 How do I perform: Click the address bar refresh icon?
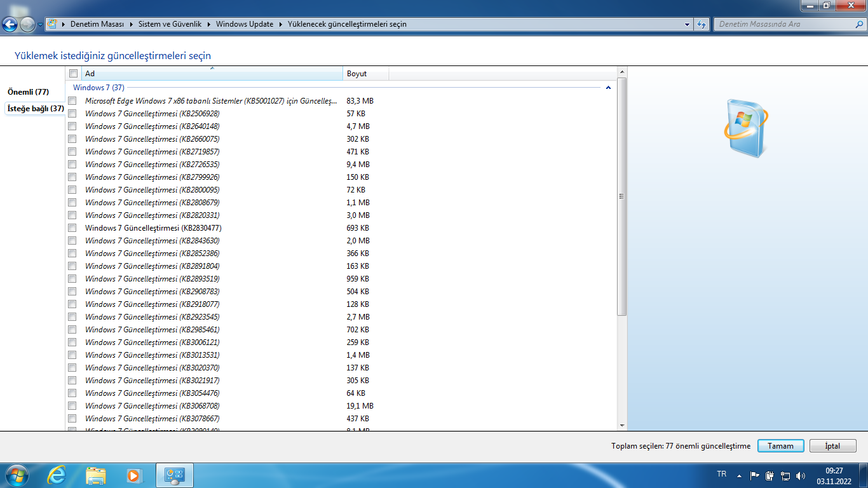click(702, 25)
